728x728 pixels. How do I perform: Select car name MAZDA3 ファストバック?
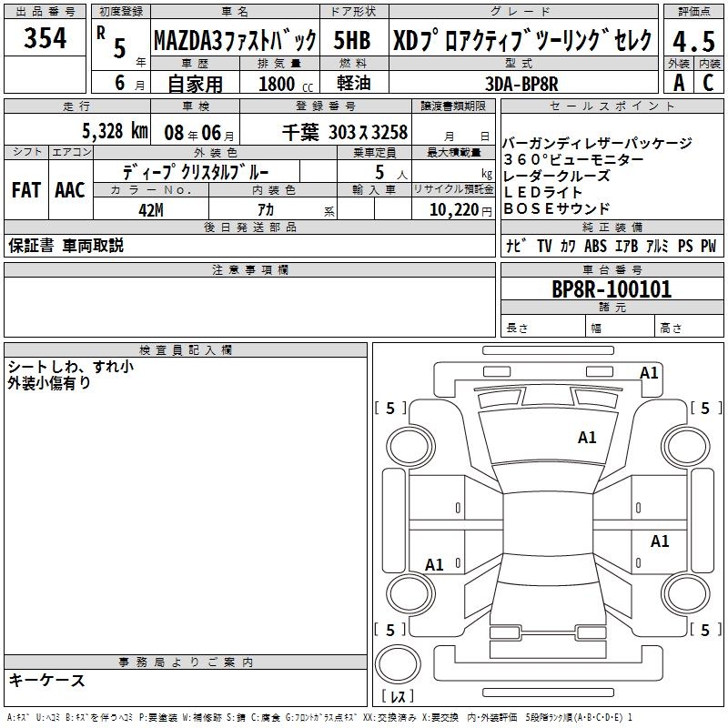[x=235, y=40]
